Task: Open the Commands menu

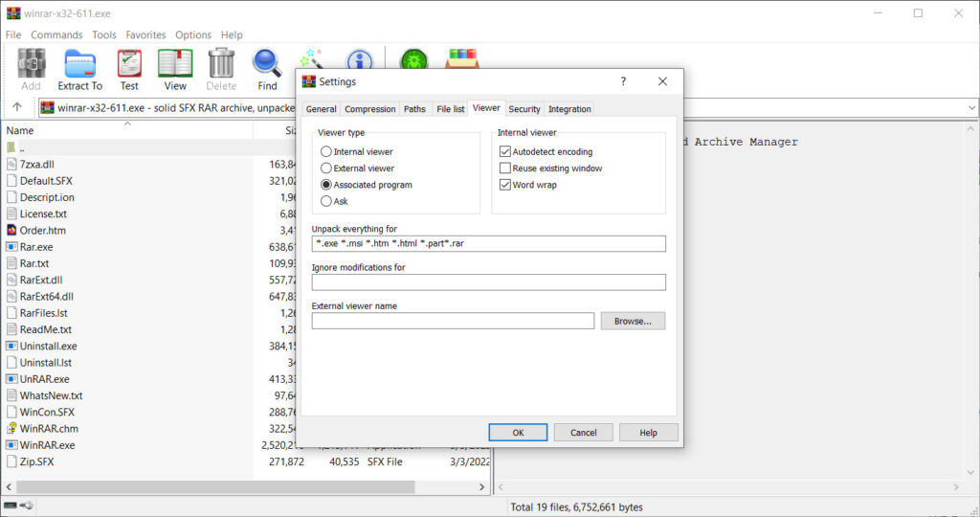Action: point(56,35)
